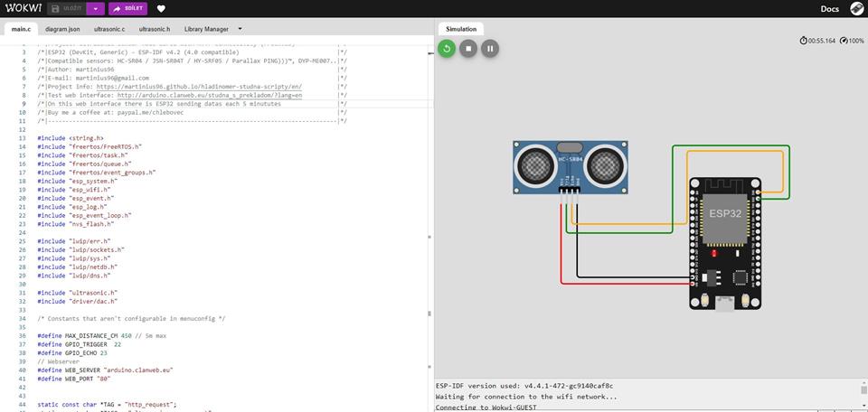Click the heart favorite icon

[161, 9]
